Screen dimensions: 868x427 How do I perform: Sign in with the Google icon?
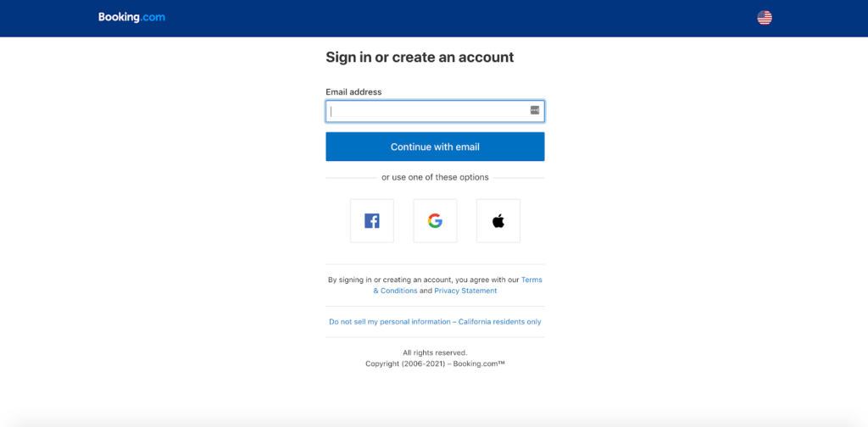point(435,220)
